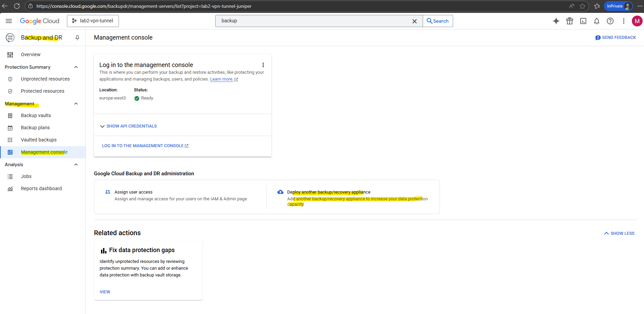Open Assign user access
The image size is (644, 314).
tap(133, 192)
